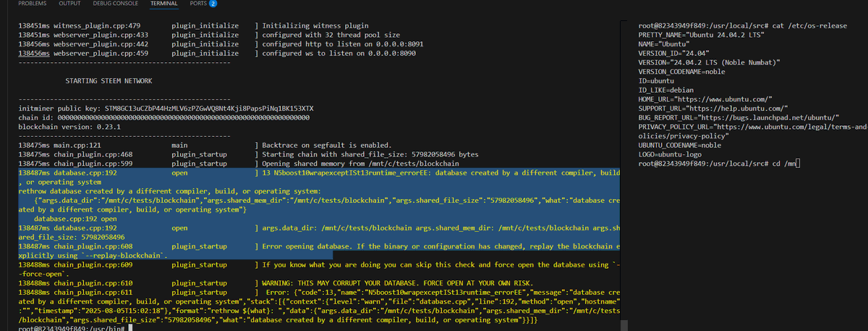Click the highlighted '13 N5boost10wrapexceptISt13runtime_errorEE' error line
The image size is (868, 331).
tap(318, 173)
